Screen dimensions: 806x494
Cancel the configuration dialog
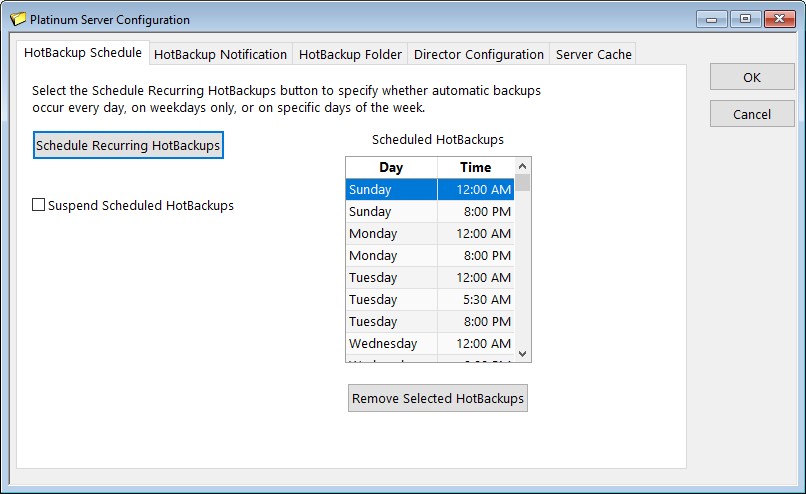751,114
